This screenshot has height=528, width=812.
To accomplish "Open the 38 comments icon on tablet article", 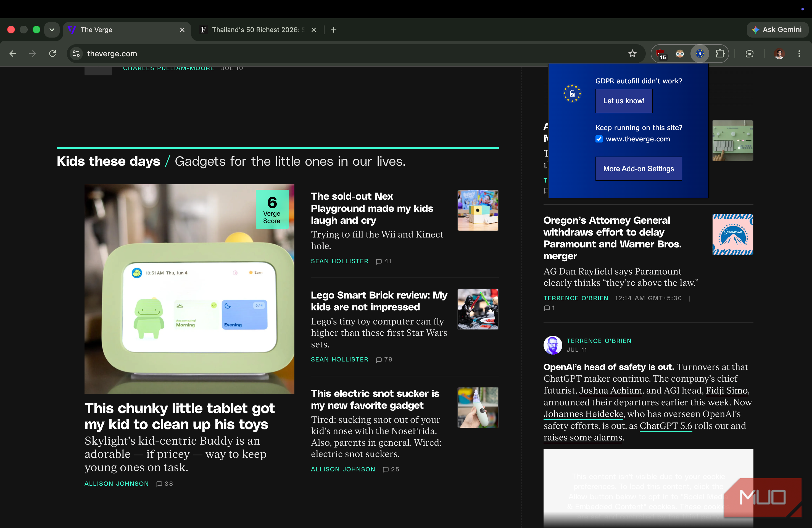I will point(164,484).
